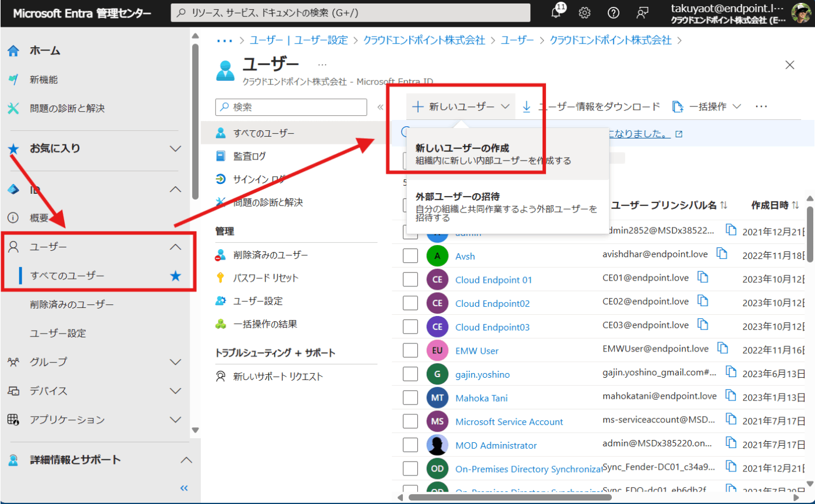815x504 pixels.
Task: Open the notifications bell icon
Action: pyautogui.click(x=557, y=13)
